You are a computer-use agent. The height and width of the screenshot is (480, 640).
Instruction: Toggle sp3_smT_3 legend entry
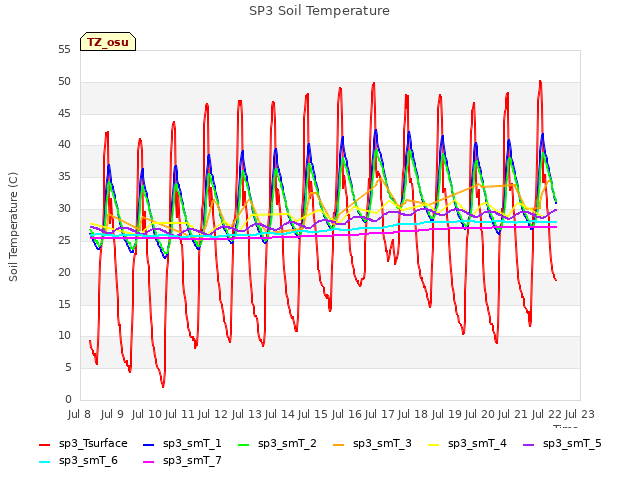tap(373, 444)
